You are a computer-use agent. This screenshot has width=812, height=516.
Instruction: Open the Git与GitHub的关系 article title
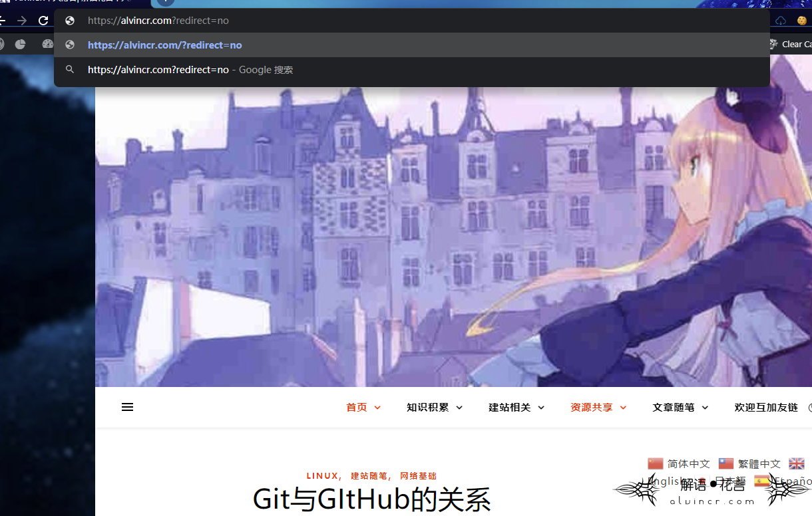coord(371,499)
